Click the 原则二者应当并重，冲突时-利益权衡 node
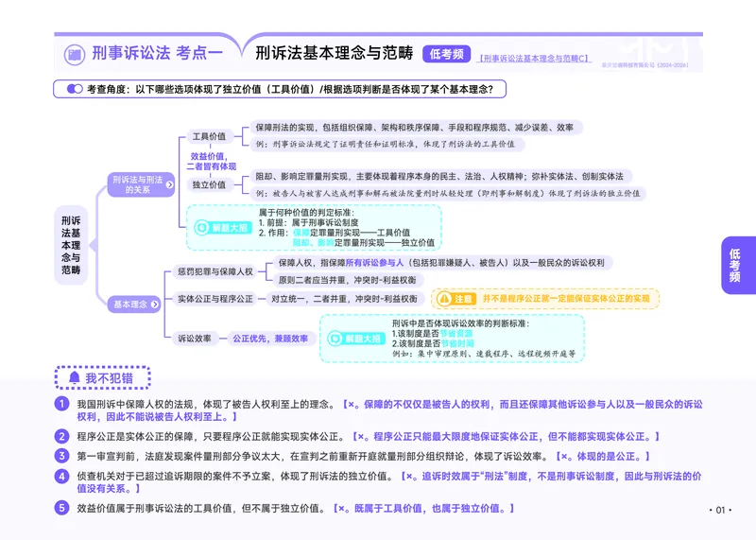 (347, 279)
